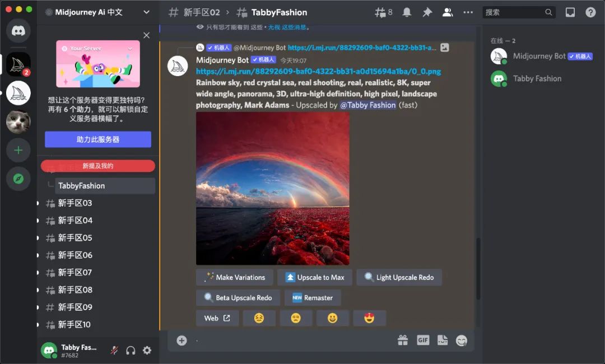Click Light Upscale Redo button
This screenshot has width=605, height=364.
tap(399, 277)
